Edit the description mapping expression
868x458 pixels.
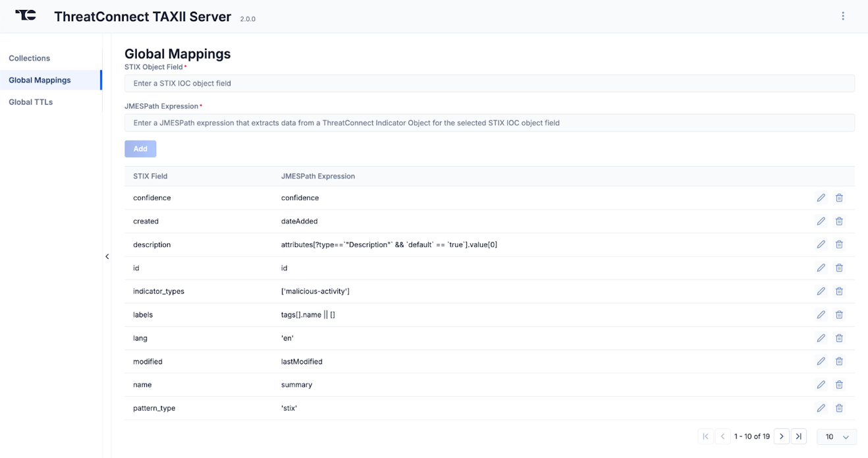(821, 244)
